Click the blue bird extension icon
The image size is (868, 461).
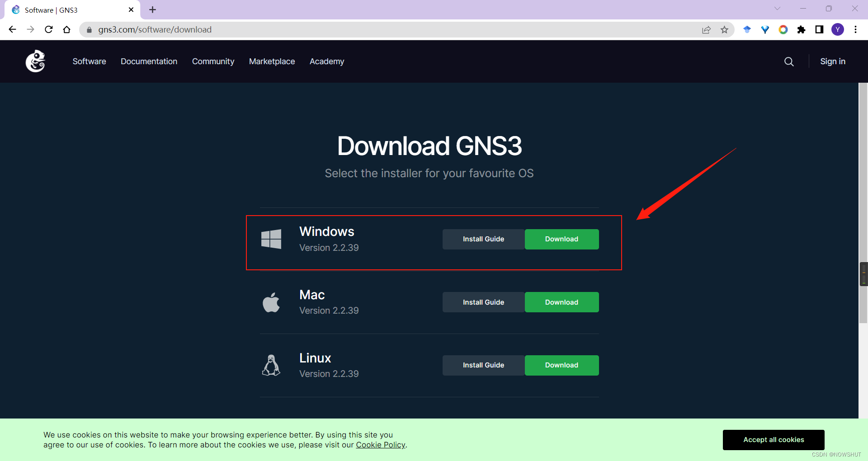click(747, 29)
